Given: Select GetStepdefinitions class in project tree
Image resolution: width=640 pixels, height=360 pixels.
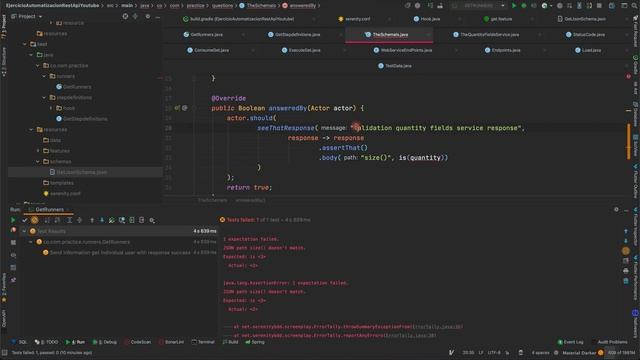Looking at the screenshot, I should [x=82, y=119].
